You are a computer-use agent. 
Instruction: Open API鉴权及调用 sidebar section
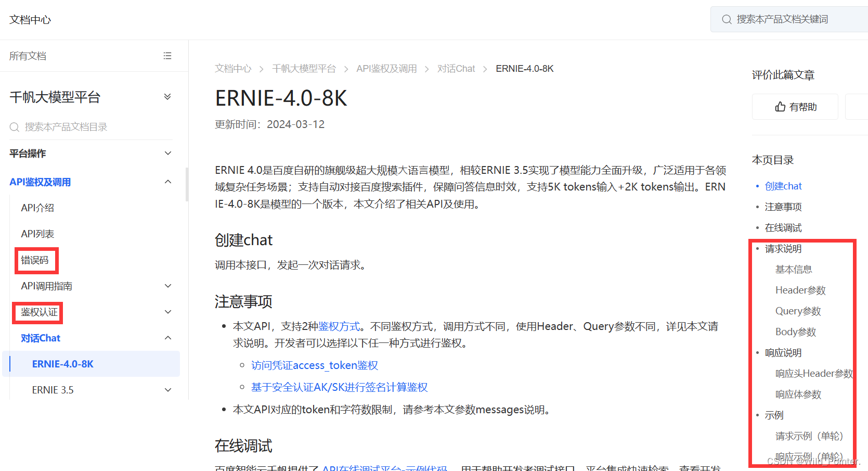pyautogui.click(x=40, y=182)
